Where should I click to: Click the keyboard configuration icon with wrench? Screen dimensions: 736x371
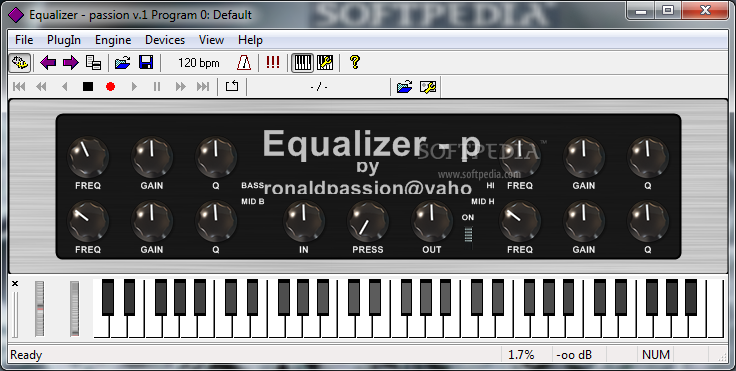[325, 62]
